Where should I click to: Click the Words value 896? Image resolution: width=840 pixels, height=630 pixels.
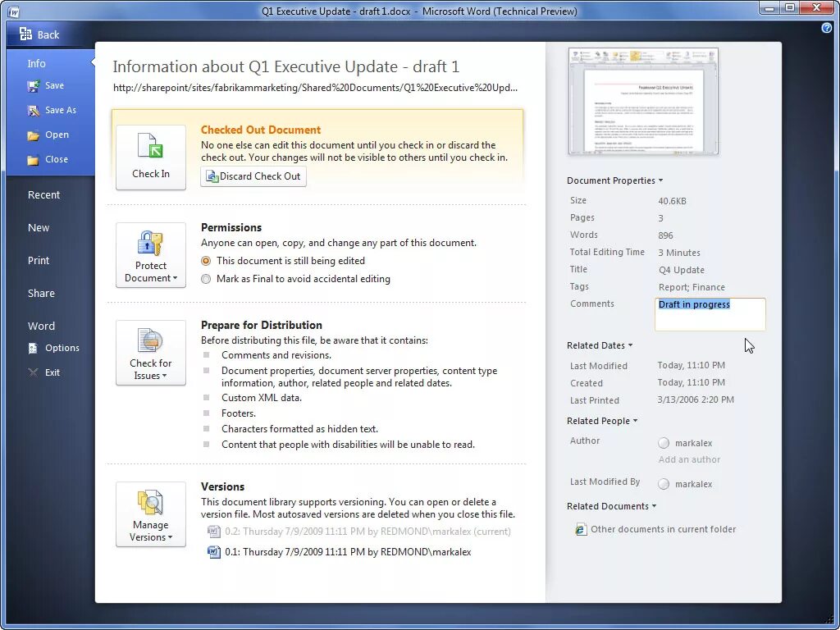point(665,235)
